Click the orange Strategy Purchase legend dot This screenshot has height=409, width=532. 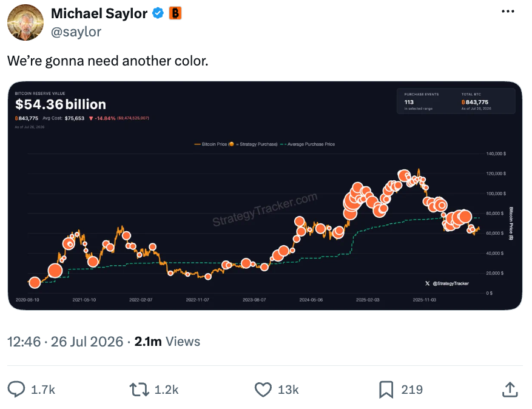coord(231,144)
